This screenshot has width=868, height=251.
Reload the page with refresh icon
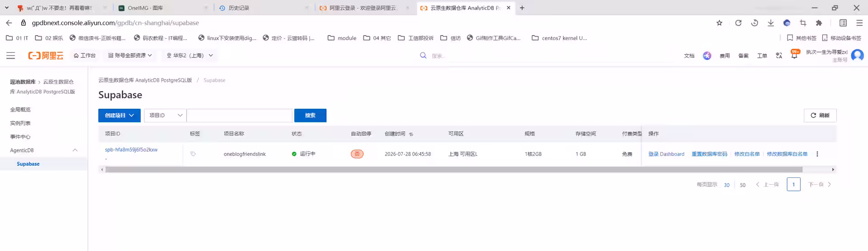738,23
